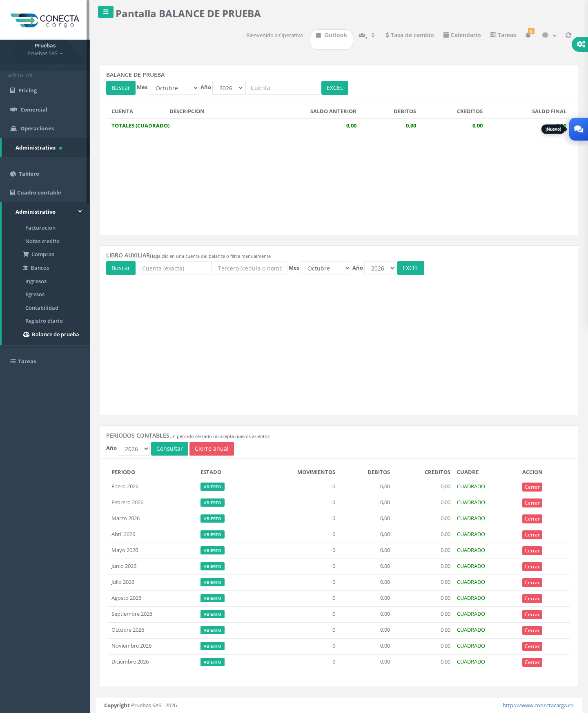Expand the Pruebas SAS company dropdown
Screen dimensions: 588x713
[45, 54]
